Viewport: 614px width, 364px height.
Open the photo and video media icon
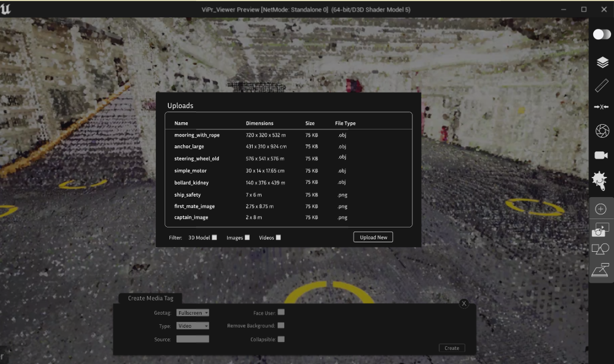[600, 229]
